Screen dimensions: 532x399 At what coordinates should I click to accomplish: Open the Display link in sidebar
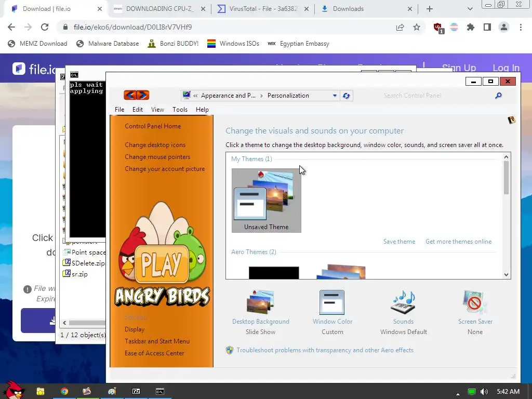pyautogui.click(x=135, y=329)
